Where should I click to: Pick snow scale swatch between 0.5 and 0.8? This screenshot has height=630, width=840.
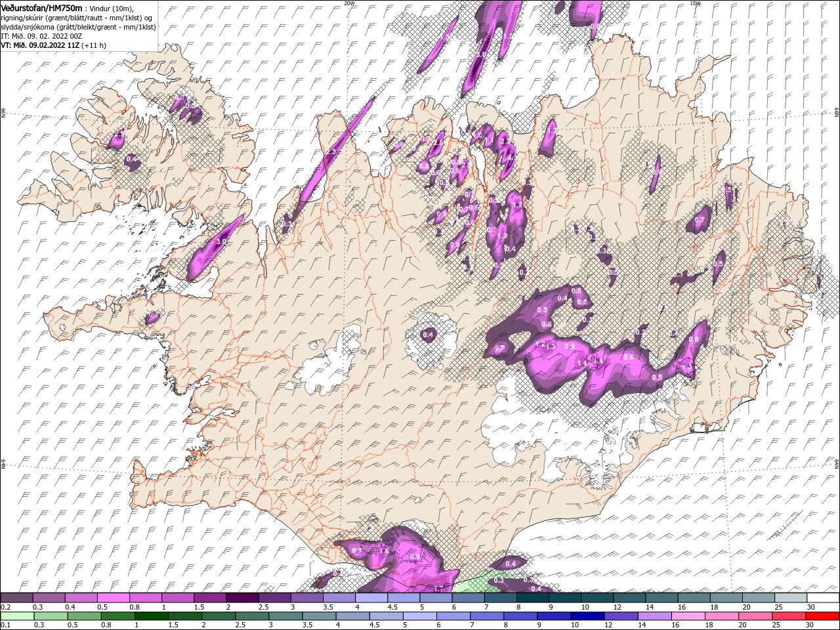coord(113,598)
